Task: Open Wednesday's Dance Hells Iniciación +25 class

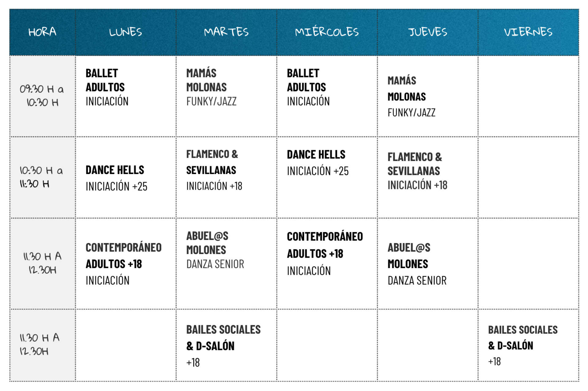Action: (x=318, y=163)
